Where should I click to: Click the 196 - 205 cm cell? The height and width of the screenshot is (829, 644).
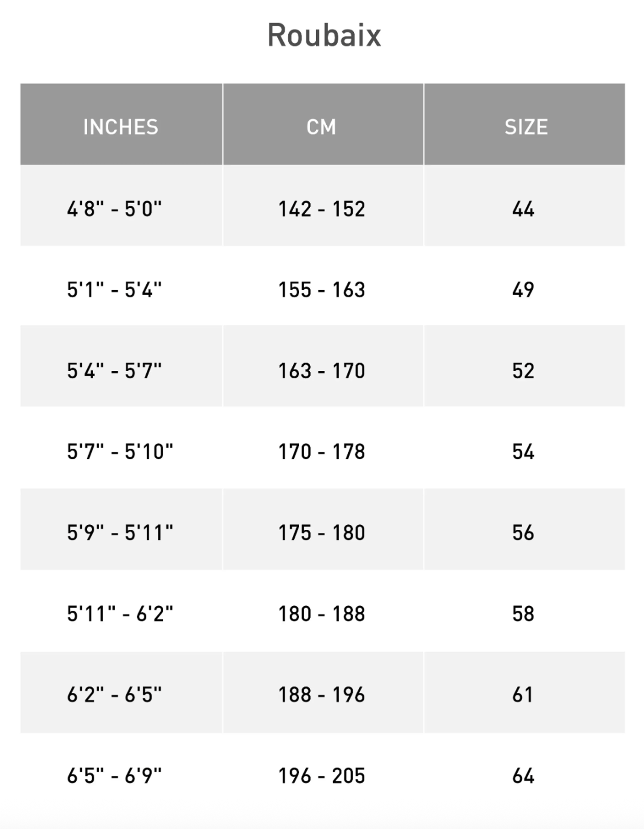[321, 775]
